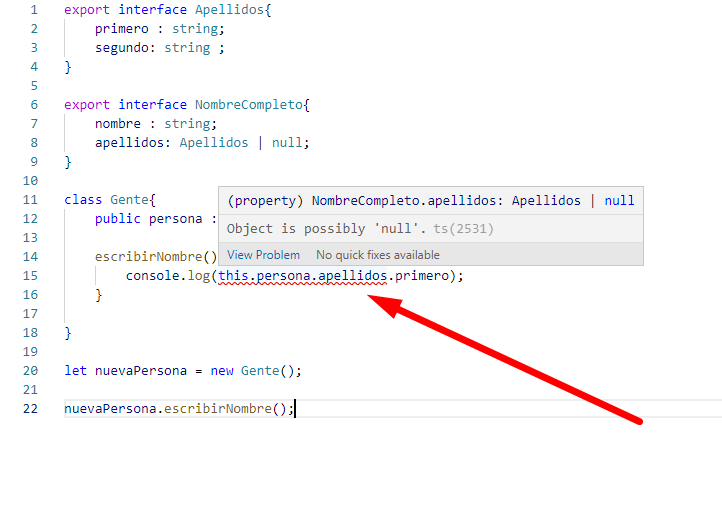Click the 'public' keyword on line 12
Image resolution: width=722 pixels, height=511 pixels.
coord(118,219)
